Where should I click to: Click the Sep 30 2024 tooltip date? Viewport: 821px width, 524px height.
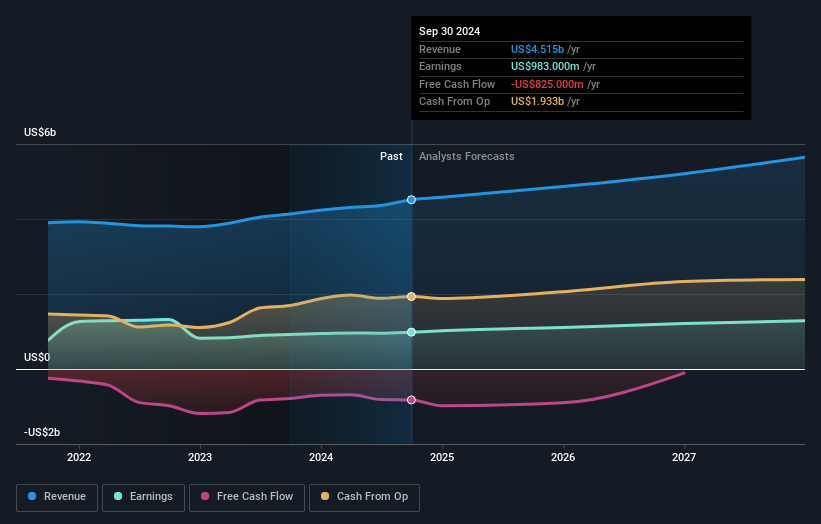449,31
